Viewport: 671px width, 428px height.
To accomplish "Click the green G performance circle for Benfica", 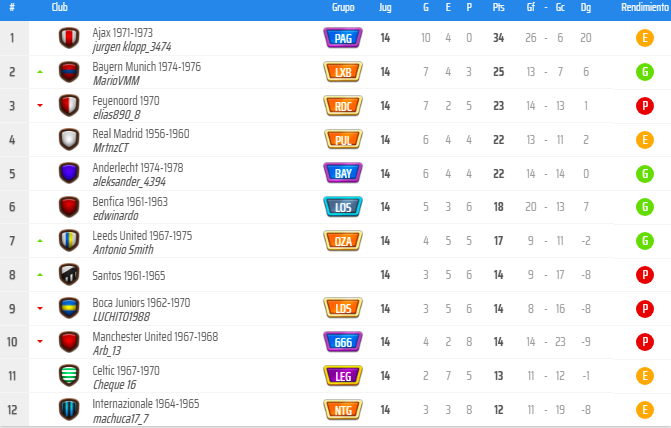I will (x=645, y=207).
